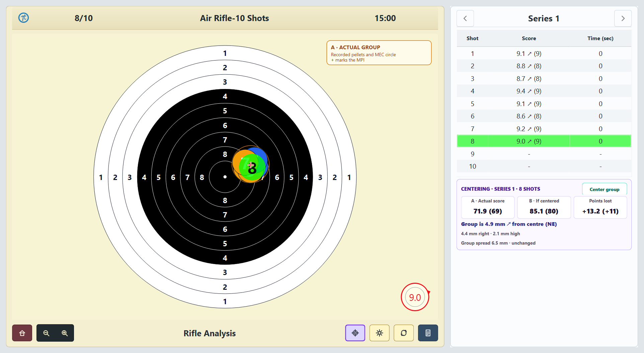Open the document report icon
This screenshot has height=353, width=644.
point(428,333)
